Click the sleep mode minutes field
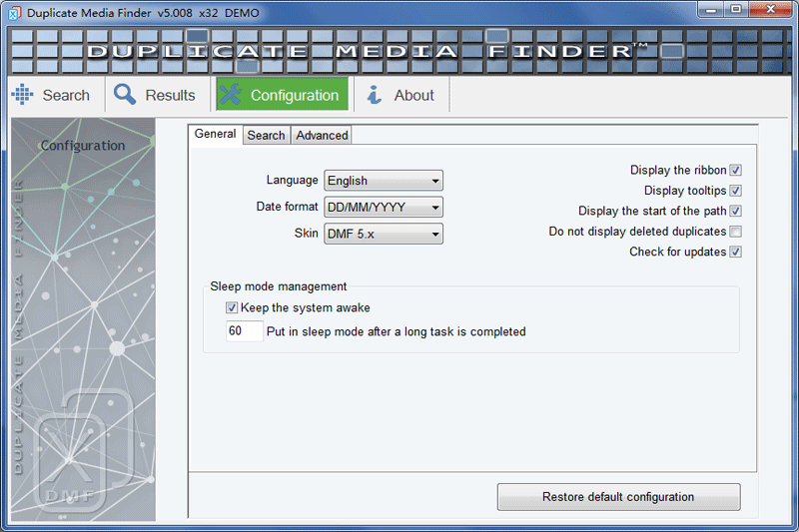Screen dimensions: 799x532 point(244,331)
